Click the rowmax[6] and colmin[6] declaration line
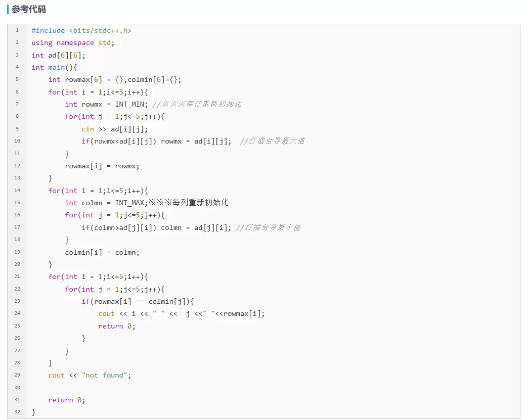Image resolution: width=528 pixels, height=420 pixels. point(114,79)
